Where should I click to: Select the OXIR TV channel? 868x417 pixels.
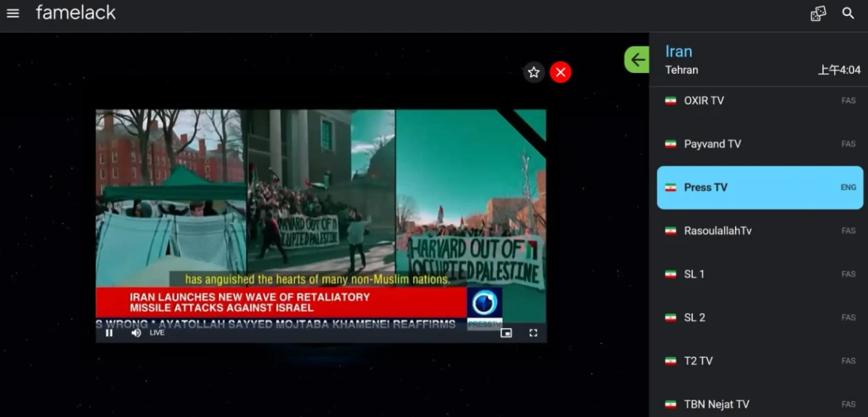[759, 100]
